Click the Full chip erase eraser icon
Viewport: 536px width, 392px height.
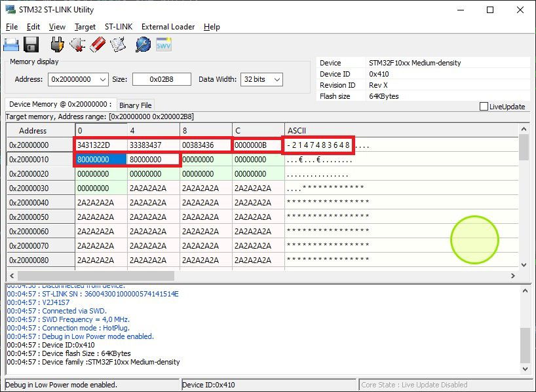(x=98, y=45)
